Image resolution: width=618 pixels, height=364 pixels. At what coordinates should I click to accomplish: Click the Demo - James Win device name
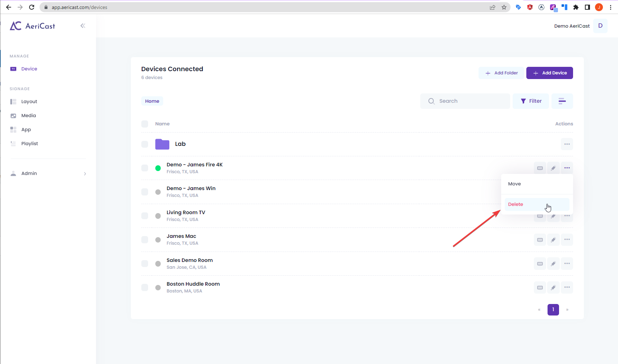tap(191, 188)
